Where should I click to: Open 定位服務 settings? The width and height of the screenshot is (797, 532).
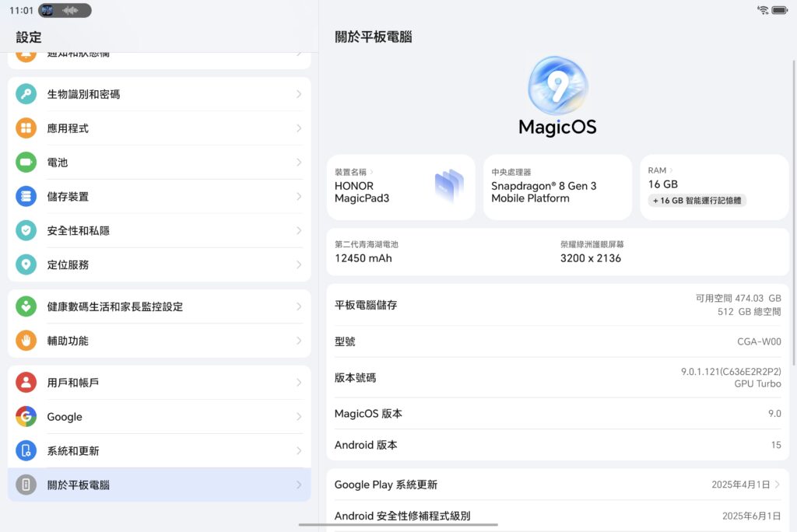pyautogui.click(x=159, y=264)
